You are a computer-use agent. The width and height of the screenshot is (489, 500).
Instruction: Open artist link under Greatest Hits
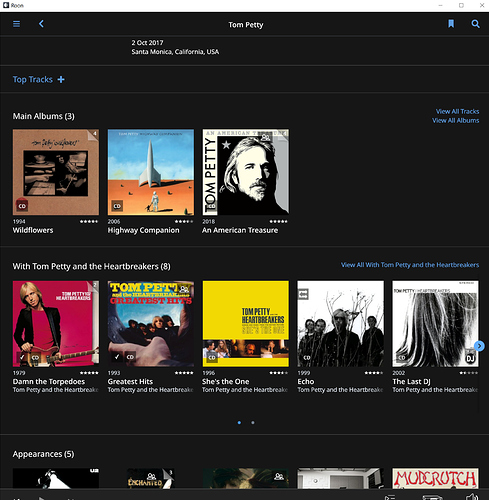(151, 390)
